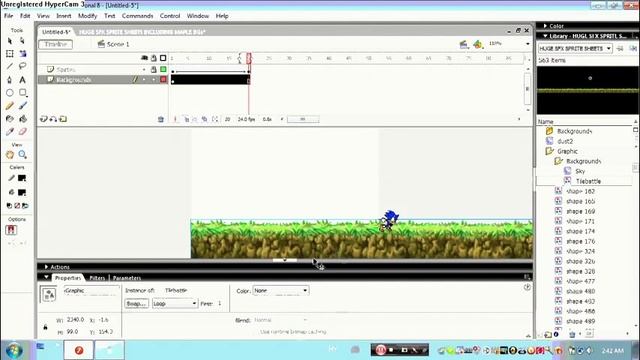This screenshot has width=640, height=360.
Task: Delete layer with the timeline trash icon
Action: [x=161, y=119]
